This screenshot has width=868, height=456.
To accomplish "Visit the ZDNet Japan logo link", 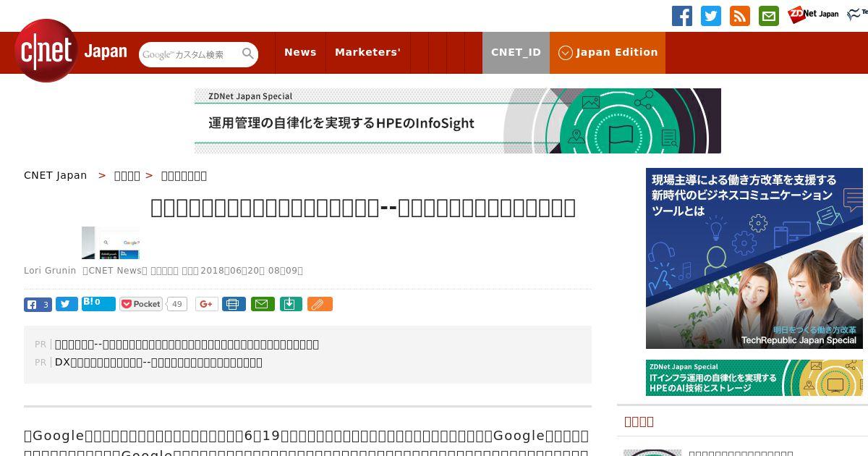I will point(814,14).
